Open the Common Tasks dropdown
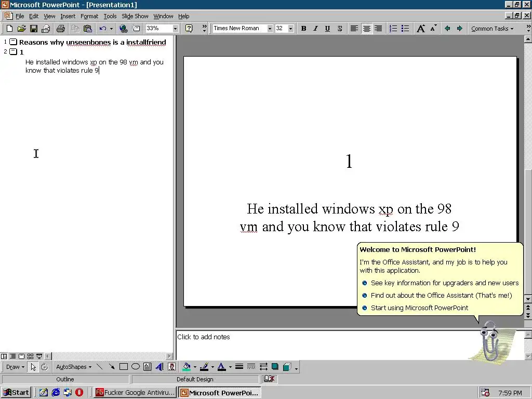The height and width of the screenshot is (399, 532). (x=492, y=29)
